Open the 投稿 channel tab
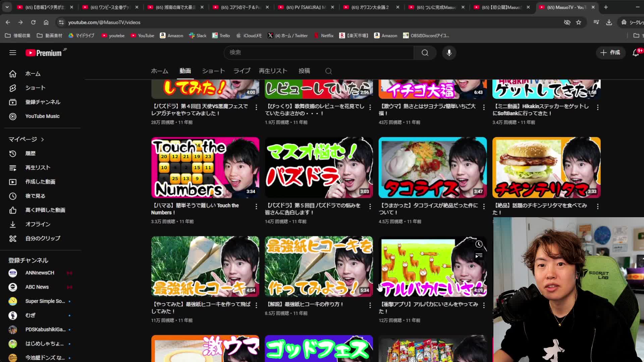The width and height of the screenshot is (644, 362). pos(304,71)
